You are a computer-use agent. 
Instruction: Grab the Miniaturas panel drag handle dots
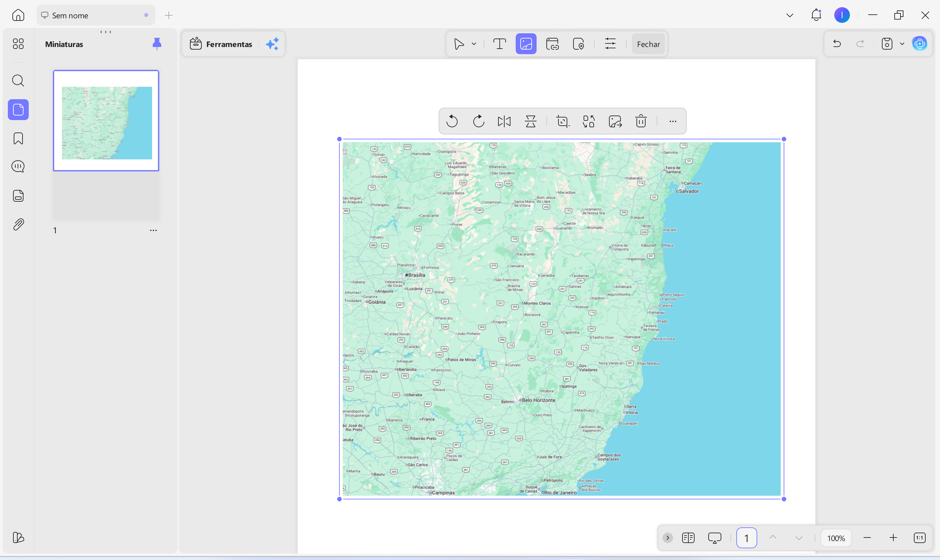click(x=106, y=32)
